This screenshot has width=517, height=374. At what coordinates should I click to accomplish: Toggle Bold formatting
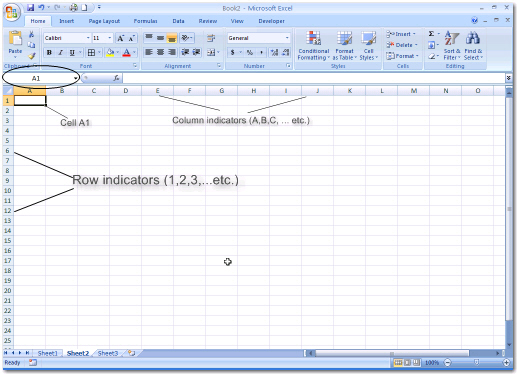49,52
